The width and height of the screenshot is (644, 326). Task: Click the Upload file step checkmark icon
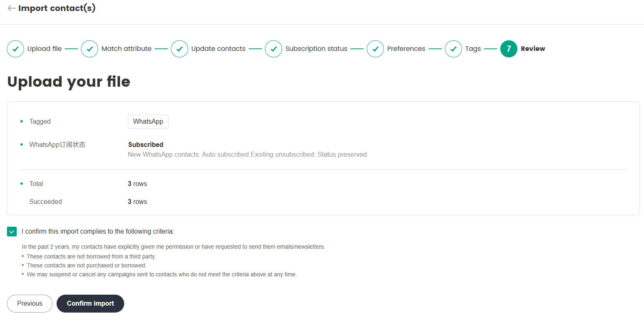click(15, 49)
